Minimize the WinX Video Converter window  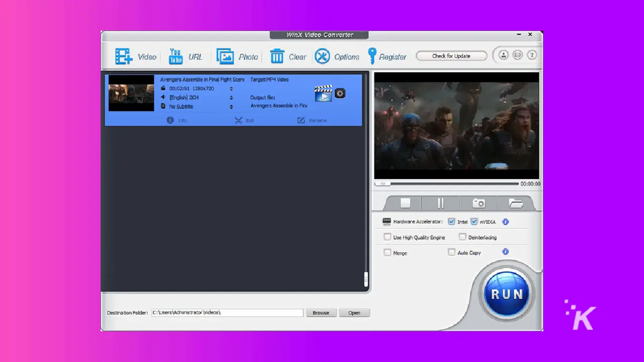point(519,35)
